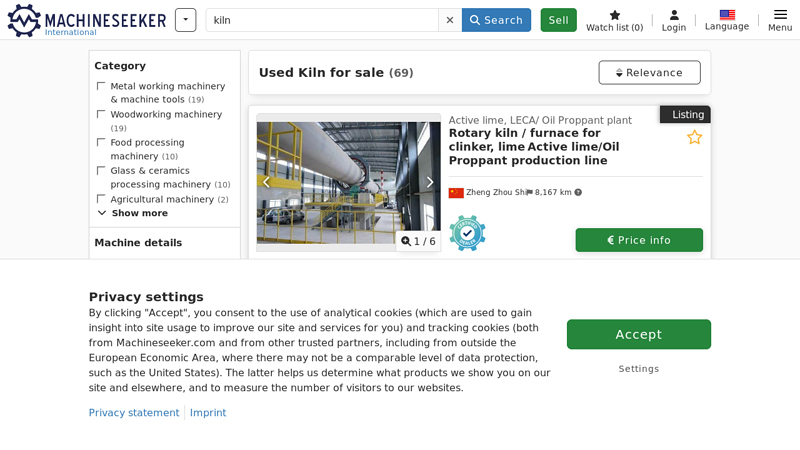Check Food processing machinery category
Viewport: 800px width, 450px height.
click(101, 143)
